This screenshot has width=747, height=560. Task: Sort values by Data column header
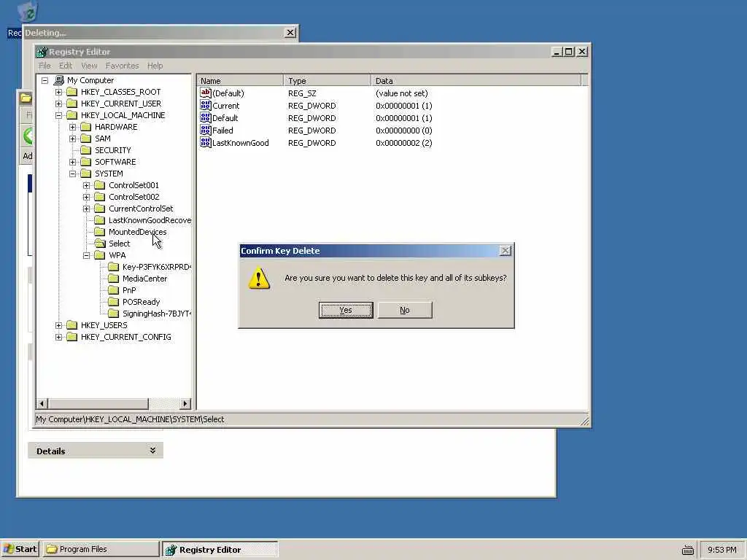tap(476, 80)
